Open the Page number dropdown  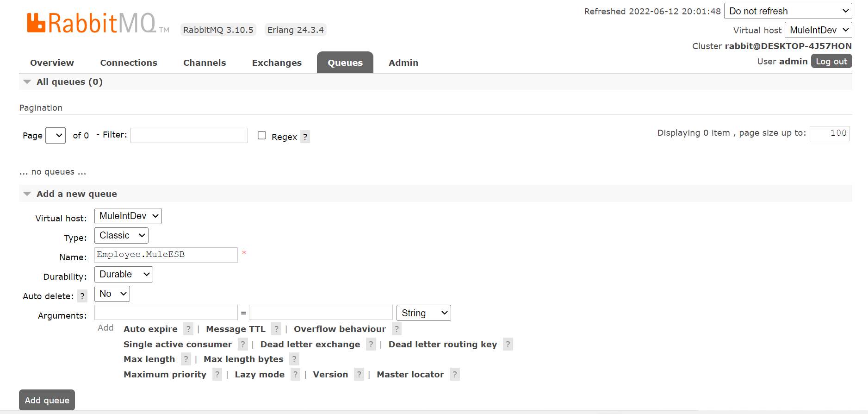(56, 136)
